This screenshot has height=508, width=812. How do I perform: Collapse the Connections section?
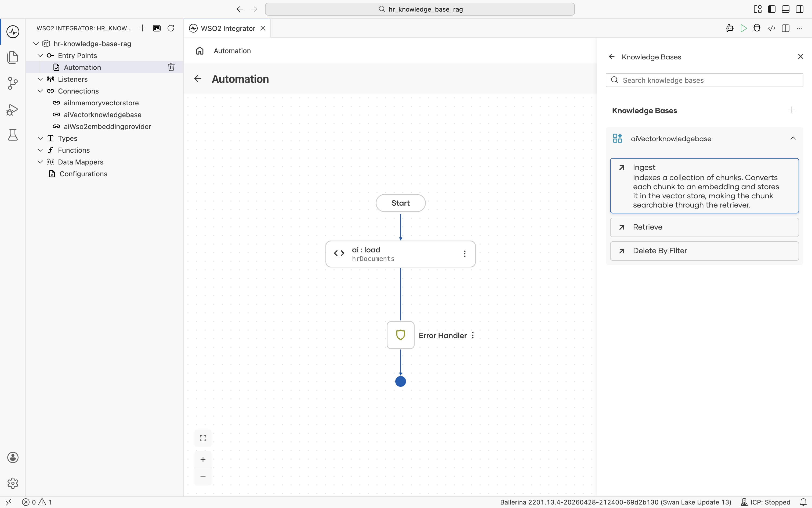(40, 91)
